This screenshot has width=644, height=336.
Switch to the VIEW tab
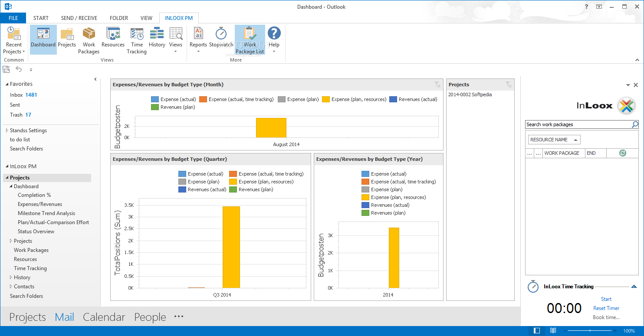coord(147,18)
